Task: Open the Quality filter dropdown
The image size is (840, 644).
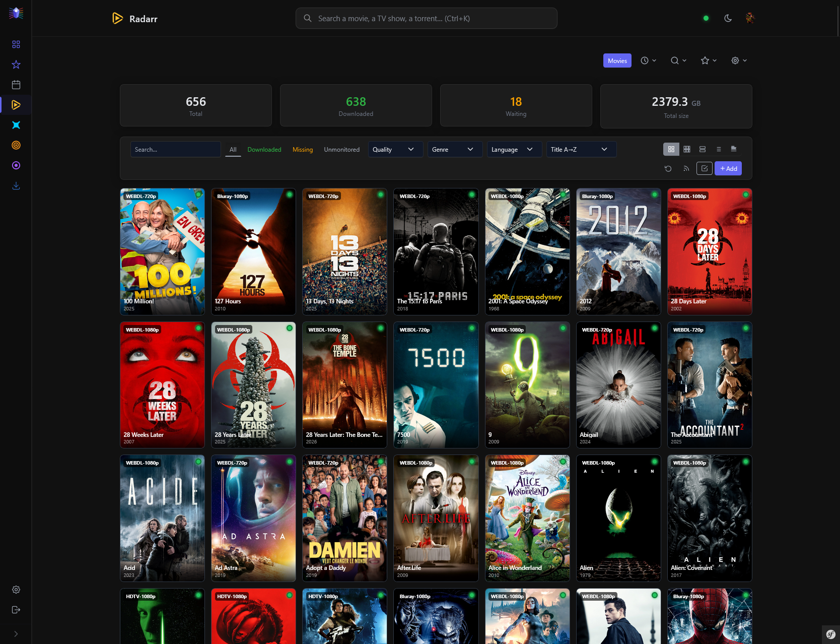Action: pos(395,149)
